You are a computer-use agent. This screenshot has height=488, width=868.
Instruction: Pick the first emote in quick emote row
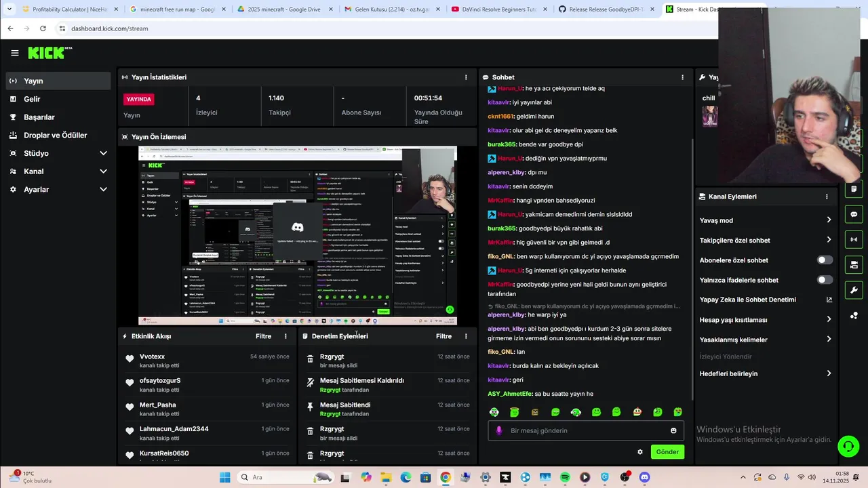494,412
